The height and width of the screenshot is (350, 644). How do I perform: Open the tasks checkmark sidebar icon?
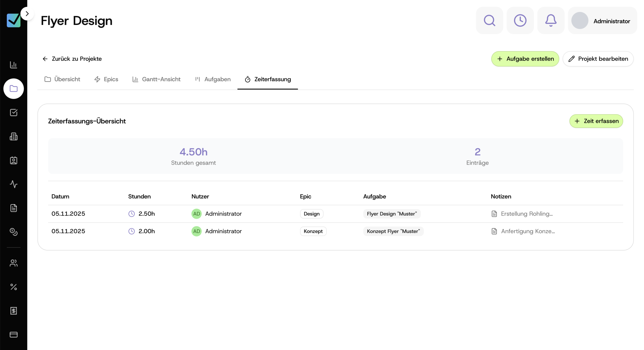pos(14,113)
